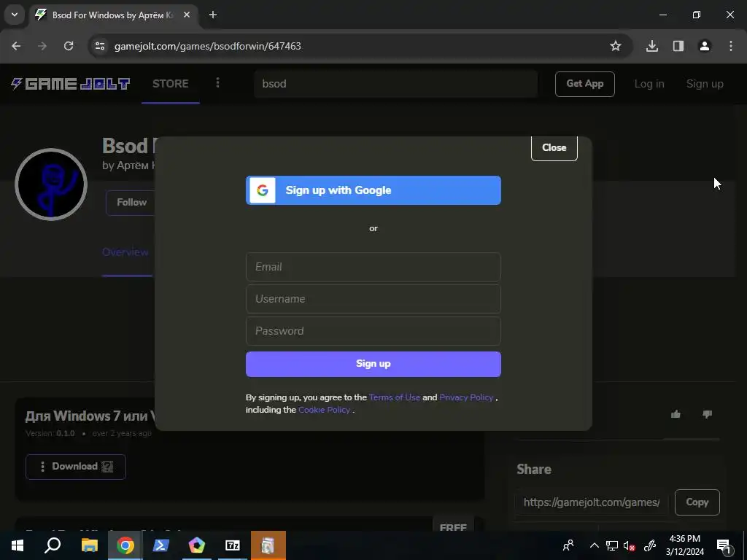Open the 7-Zip taskbar icon
Screen dimensions: 747x560
click(233, 545)
